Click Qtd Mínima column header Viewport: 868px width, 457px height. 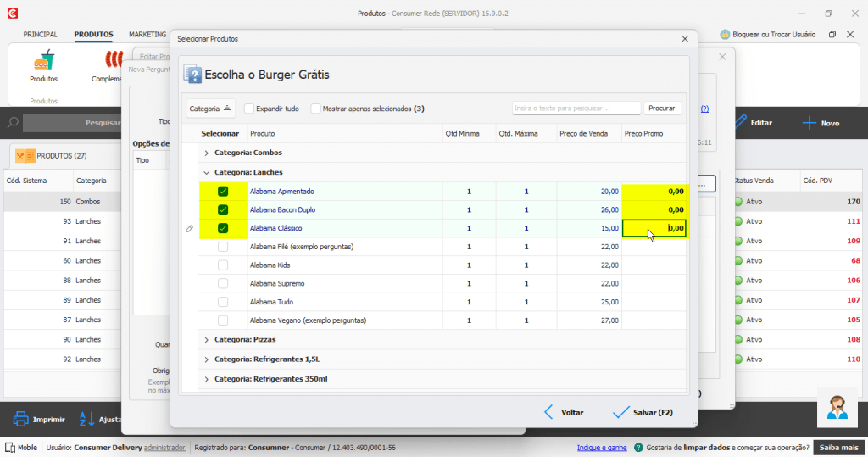coord(470,133)
